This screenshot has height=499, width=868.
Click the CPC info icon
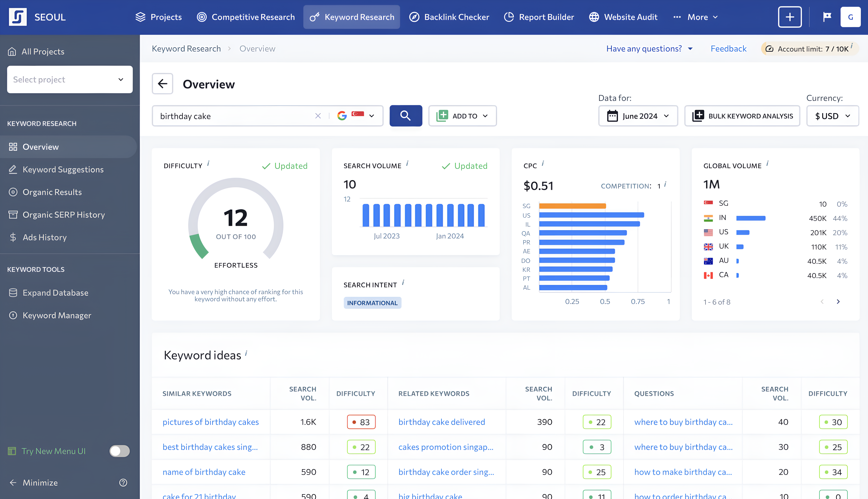click(x=543, y=164)
